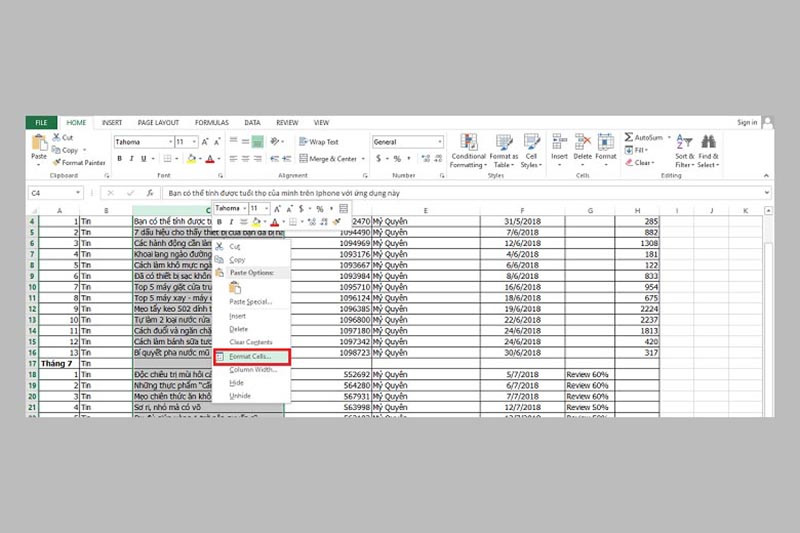Open the Tahoma font name dropdown in ribbon
This screenshot has width=800, height=533.
[170, 142]
